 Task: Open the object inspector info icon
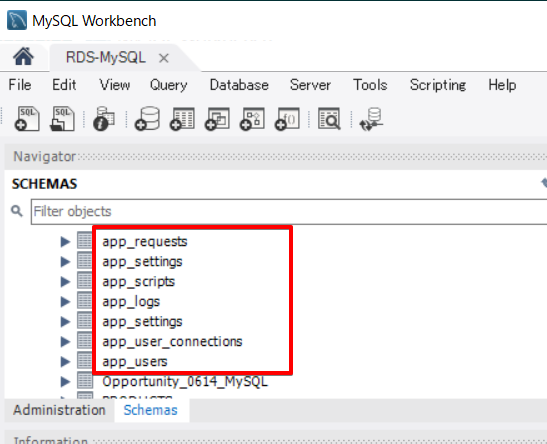pos(104,119)
